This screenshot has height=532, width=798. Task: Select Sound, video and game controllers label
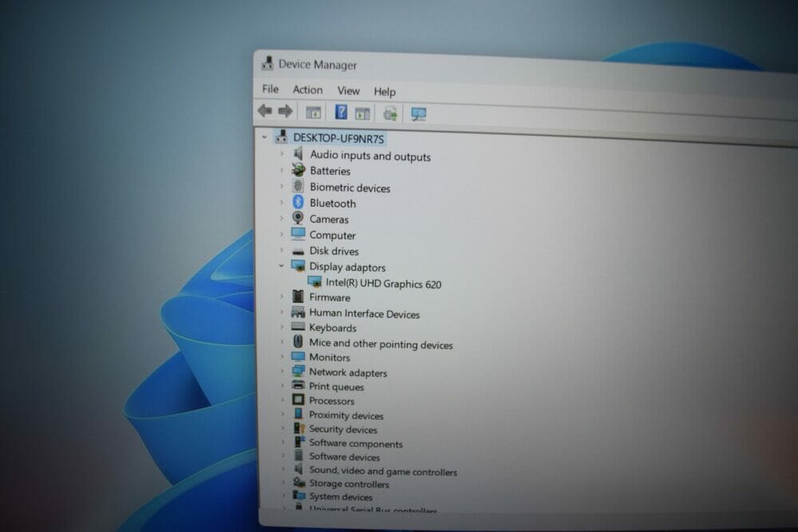tap(383, 471)
